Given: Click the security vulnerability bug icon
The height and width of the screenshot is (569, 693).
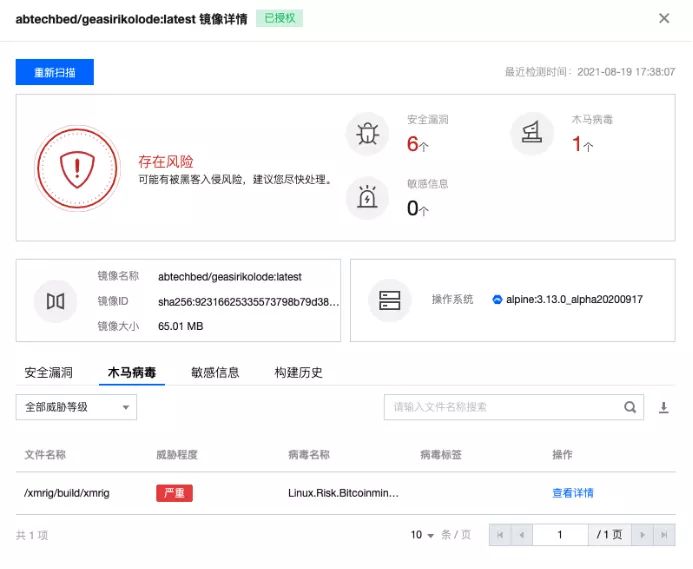Looking at the screenshot, I should (367, 134).
